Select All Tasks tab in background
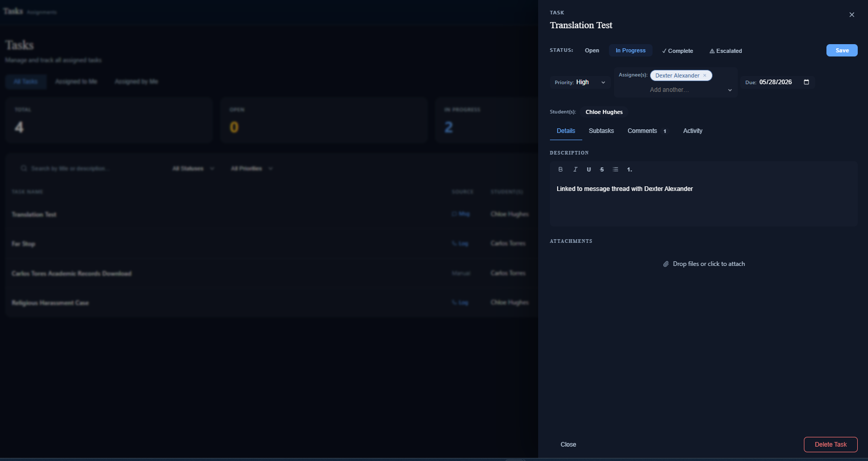This screenshot has height=461, width=868. [26, 82]
